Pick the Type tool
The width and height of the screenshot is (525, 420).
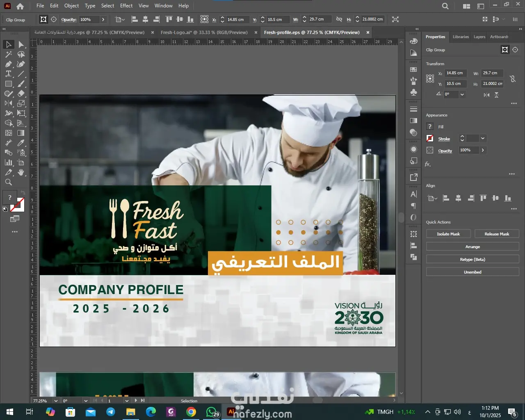click(x=9, y=74)
